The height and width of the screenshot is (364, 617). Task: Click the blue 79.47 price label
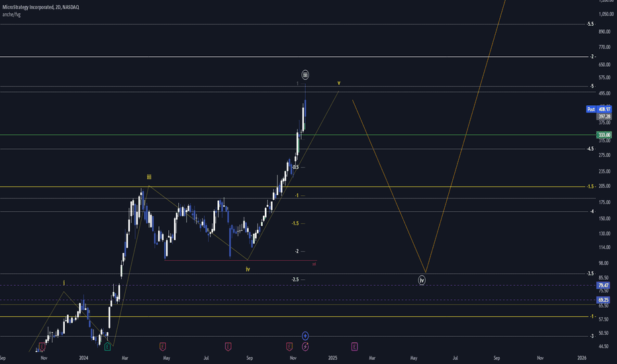(603, 285)
